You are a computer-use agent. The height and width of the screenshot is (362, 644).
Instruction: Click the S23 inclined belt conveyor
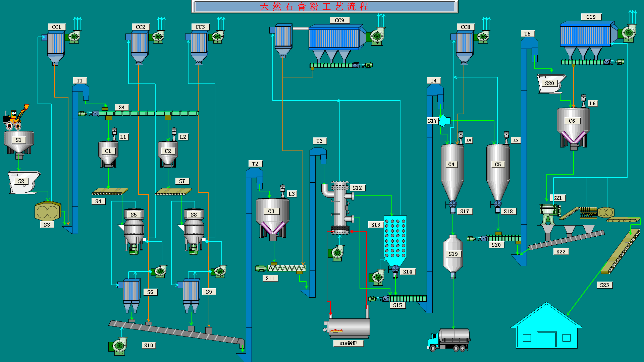(621, 251)
